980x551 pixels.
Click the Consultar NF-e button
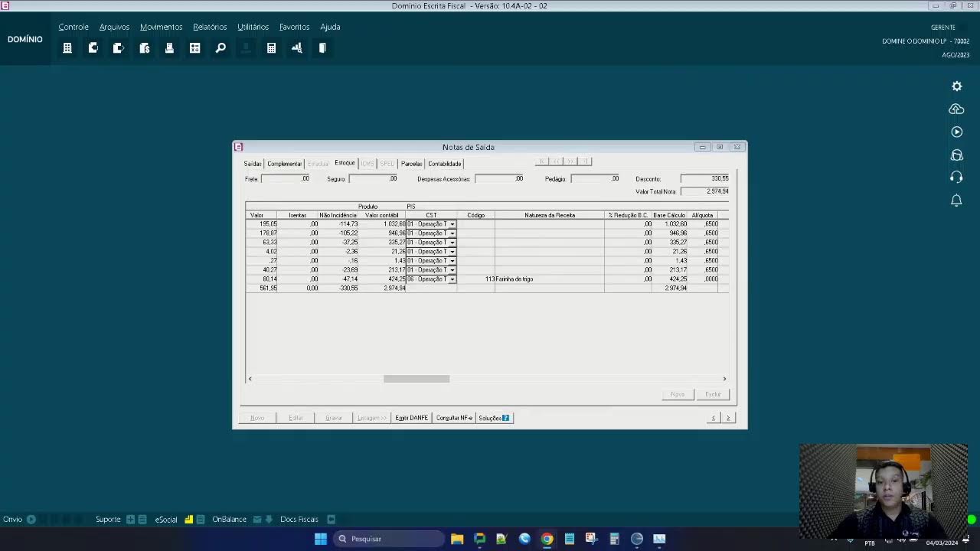(x=454, y=418)
